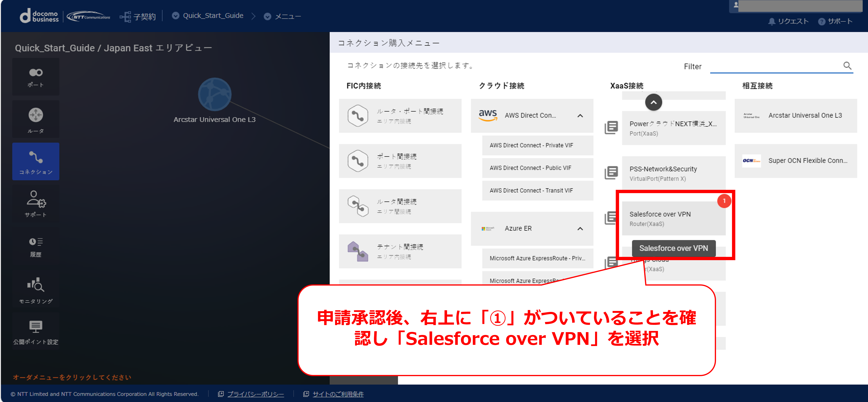Click the ルータ間接続 connection icon
Screen dimensions: 868x402
(x=357, y=206)
